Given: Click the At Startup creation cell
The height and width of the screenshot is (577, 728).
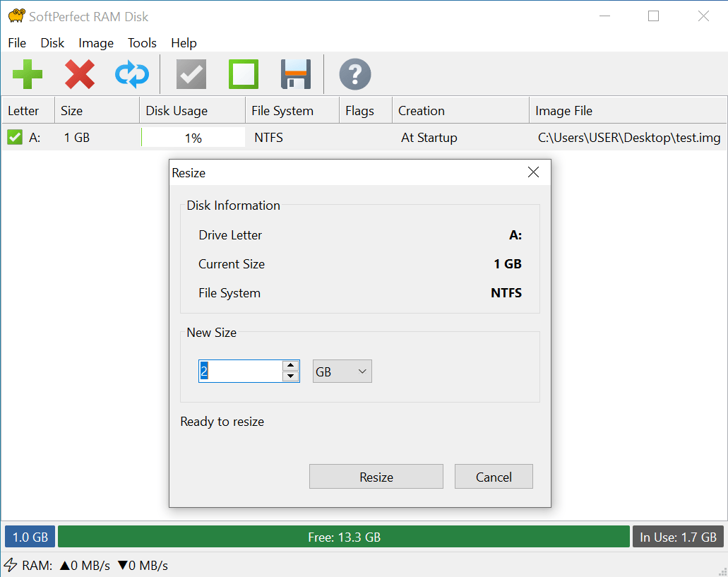Looking at the screenshot, I should tap(429, 138).
